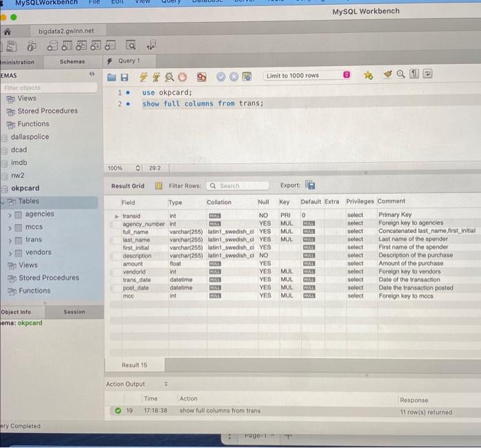Toggle wrap cell content icon in Result Grid
Image resolution: width=481 pixels, height=448 pixels.
point(158,186)
